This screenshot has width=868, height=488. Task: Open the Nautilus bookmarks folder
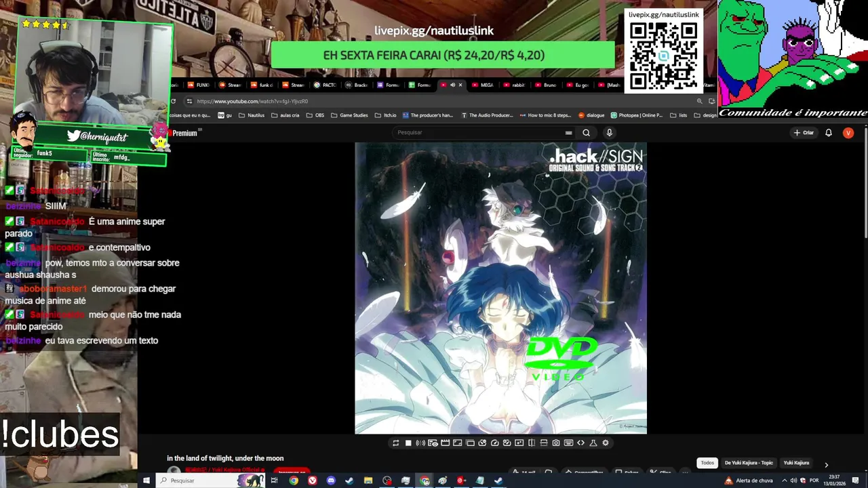coord(252,115)
